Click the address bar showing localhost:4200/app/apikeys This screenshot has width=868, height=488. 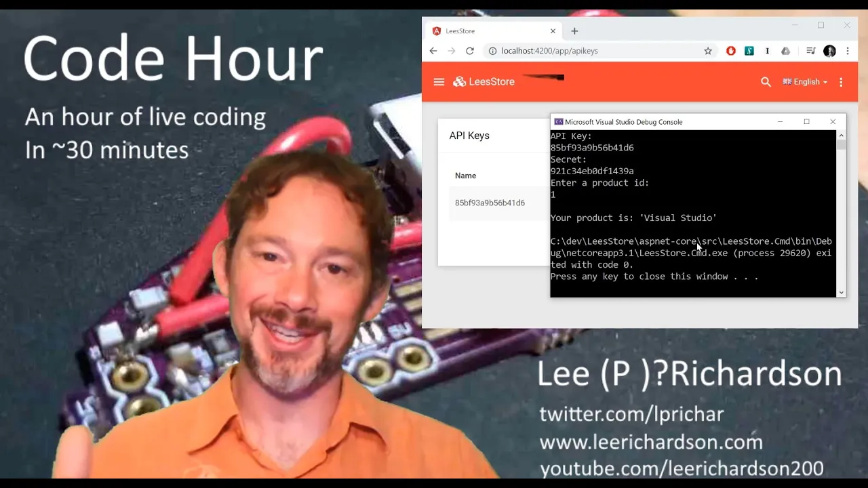[x=600, y=51]
